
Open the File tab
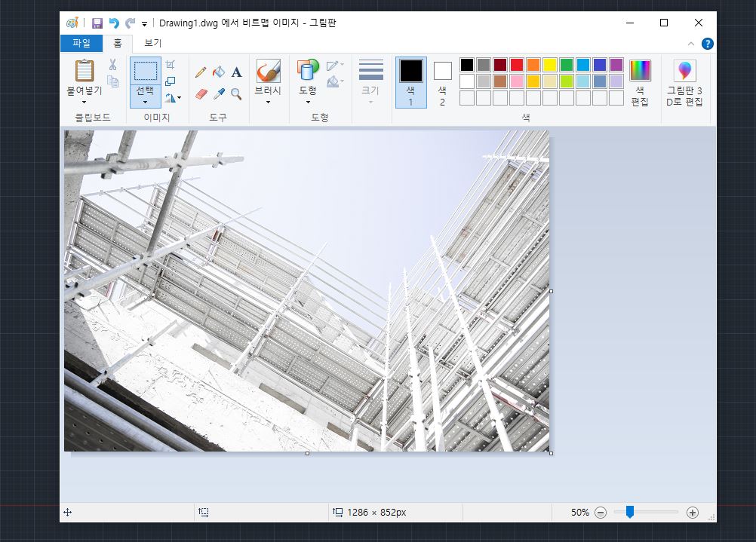click(x=81, y=44)
